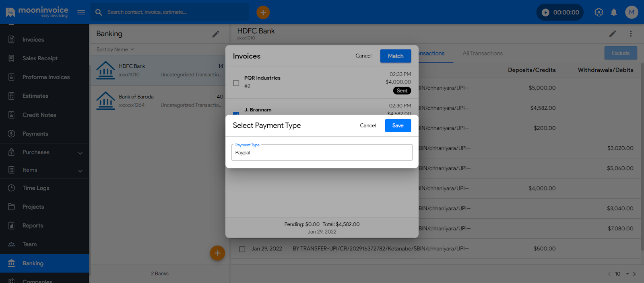Start the timer play button

click(x=545, y=12)
